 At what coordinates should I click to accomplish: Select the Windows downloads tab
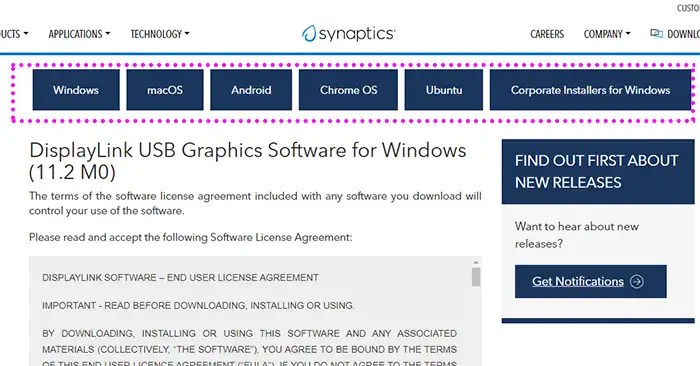click(x=76, y=90)
